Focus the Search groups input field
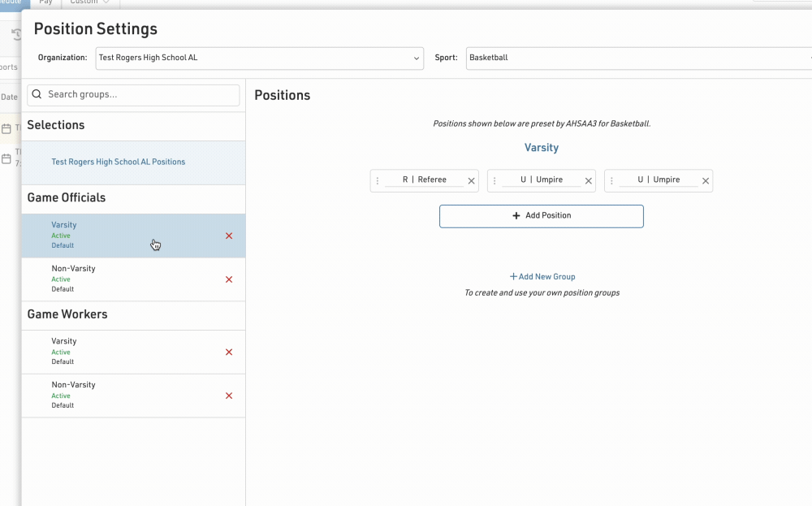Viewport: 812px width, 506px height. coord(140,95)
